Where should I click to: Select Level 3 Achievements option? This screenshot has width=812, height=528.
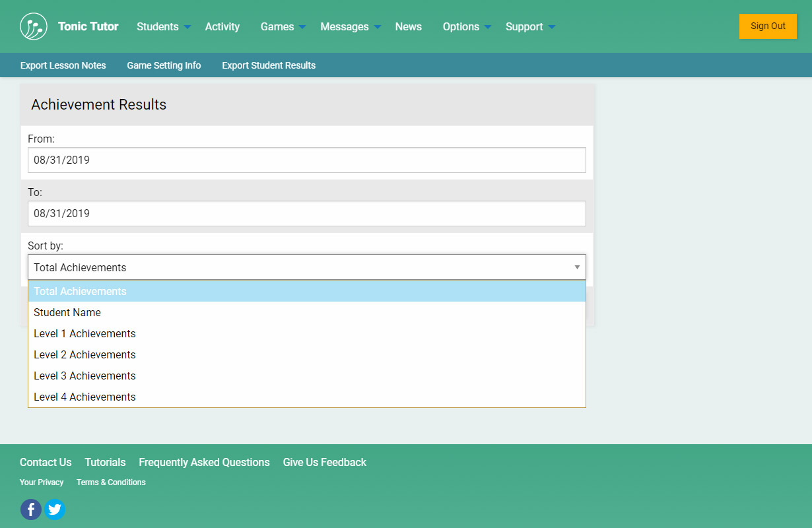click(x=85, y=376)
